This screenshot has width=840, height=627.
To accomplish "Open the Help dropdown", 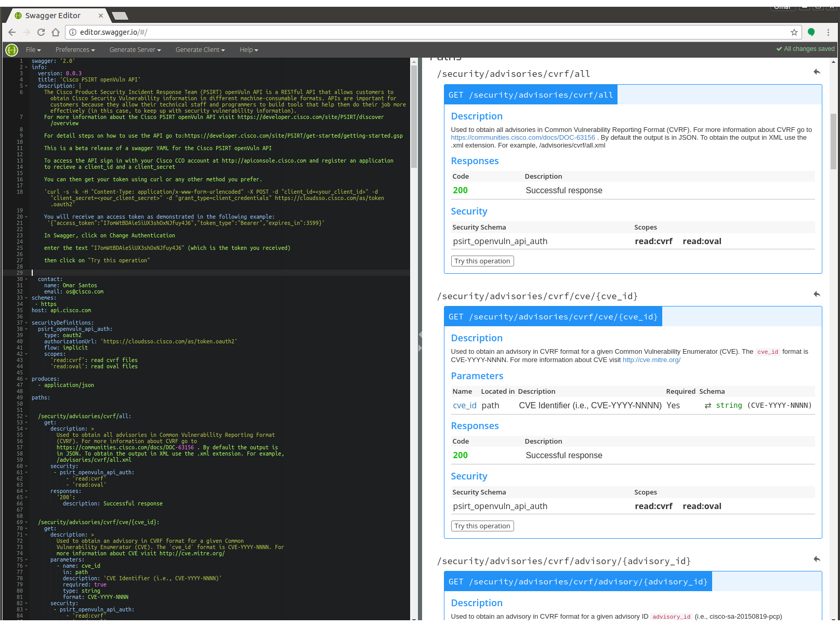I will click(x=248, y=50).
